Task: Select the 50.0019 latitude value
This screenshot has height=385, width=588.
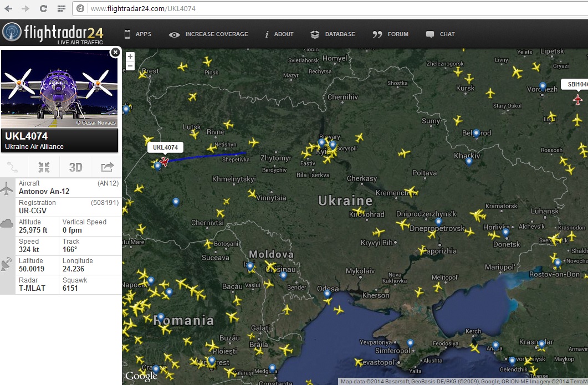Action: click(x=32, y=269)
